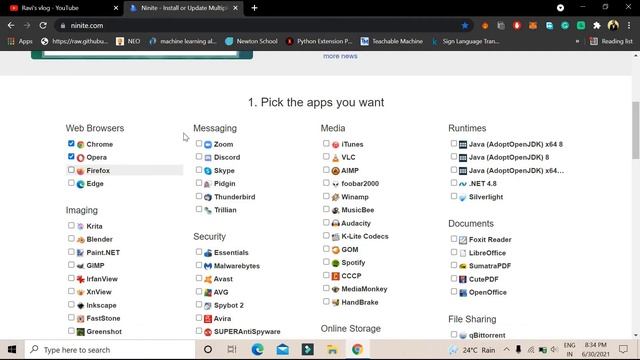Image resolution: width=640 pixels, height=360 pixels.
Task: Click the VLC cone icon
Action: tap(336, 158)
